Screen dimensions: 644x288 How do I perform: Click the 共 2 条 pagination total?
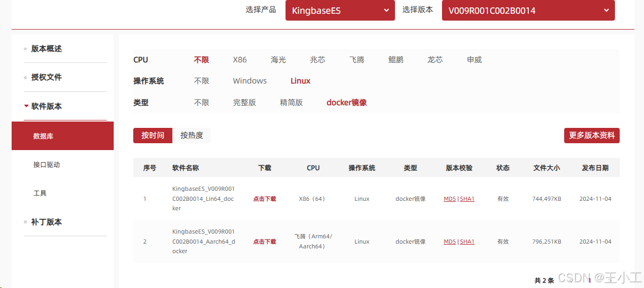544,281
